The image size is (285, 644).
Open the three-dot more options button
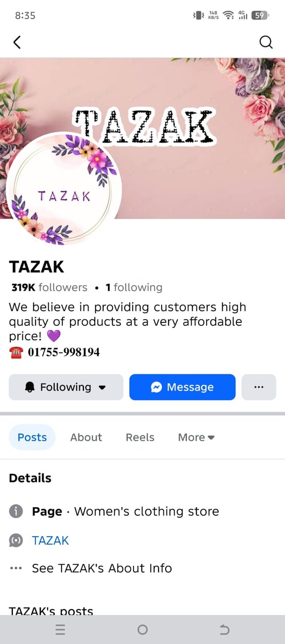[259, 387]
